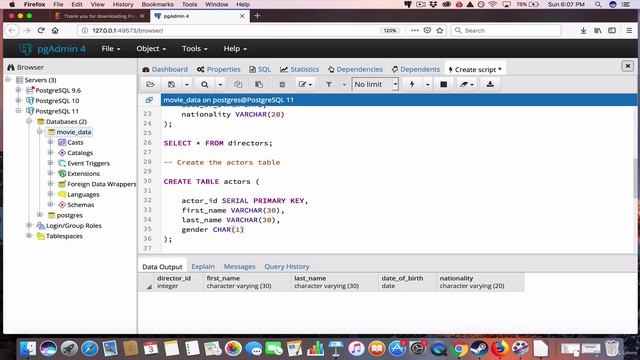Image resolution: width=640 pixels, height=360 pixels.
Task: Click the Firefox Search field
Action: tap(506, 31)
